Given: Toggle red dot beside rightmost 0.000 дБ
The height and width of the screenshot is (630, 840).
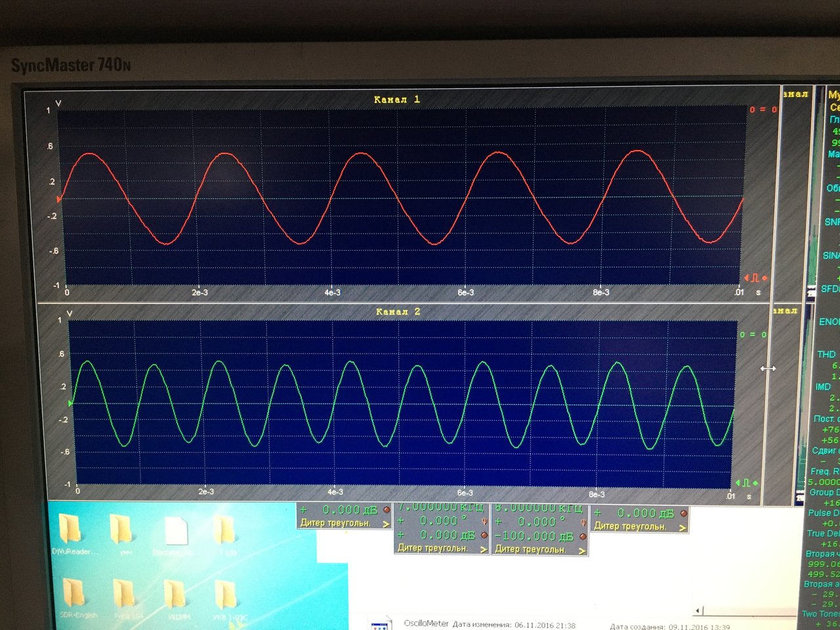Looking at the screenshot, I should pyautogui.click(x=683, y=513).
